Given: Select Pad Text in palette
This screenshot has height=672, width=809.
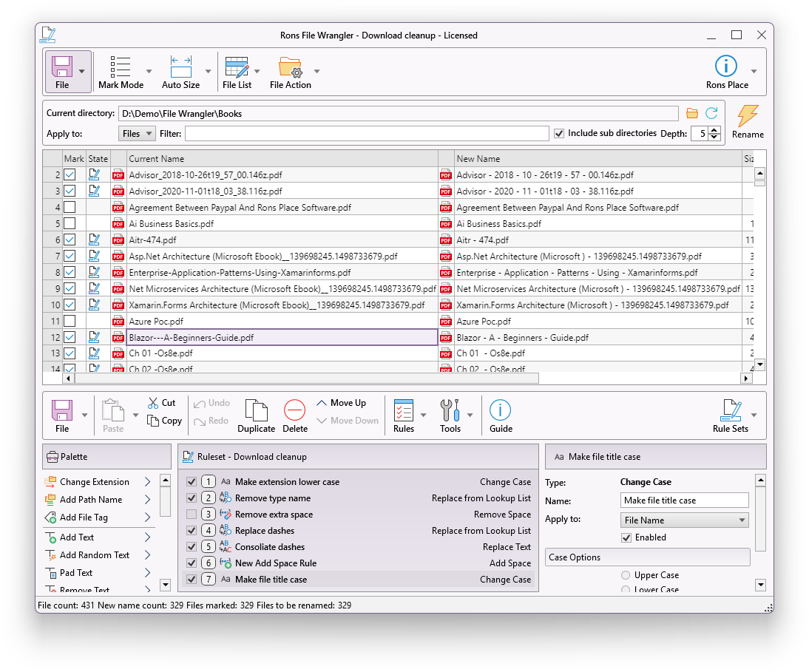Looking at the screenshot, I should point(98,572).
